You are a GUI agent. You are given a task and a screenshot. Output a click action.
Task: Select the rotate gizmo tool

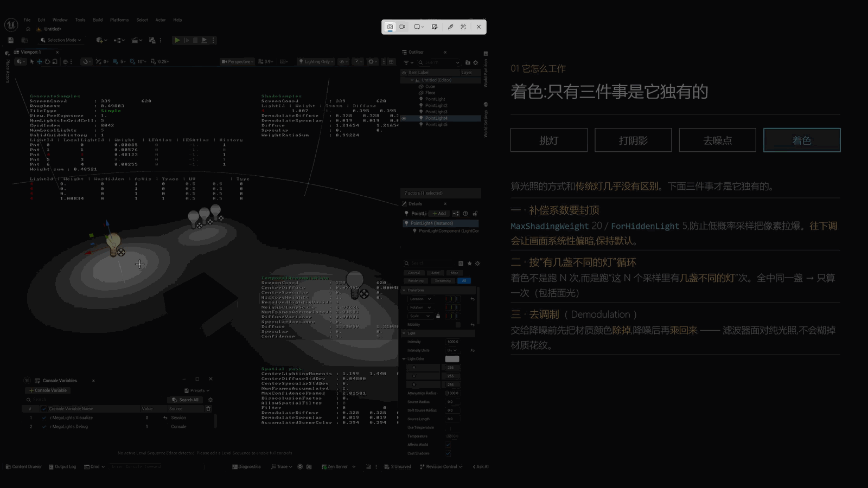click(47, 62)
